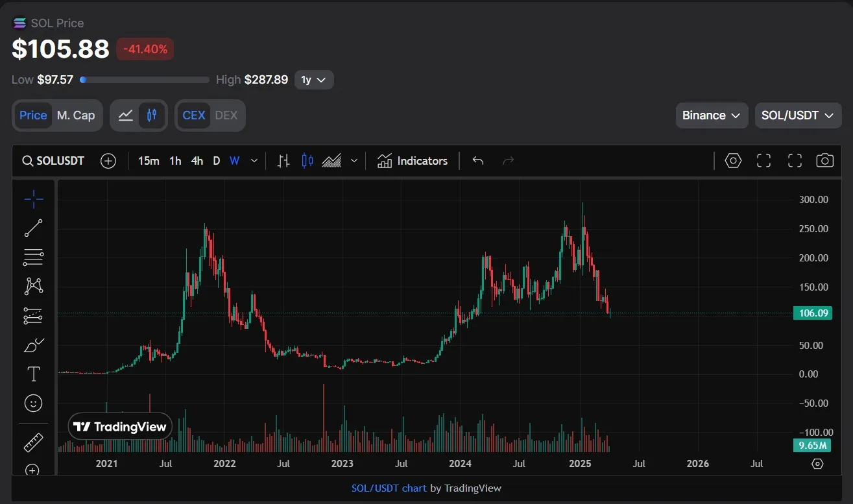The image size is (853, 504).
Task: Open the SOL/USDT pair dropdown
Action: point(797,115)
